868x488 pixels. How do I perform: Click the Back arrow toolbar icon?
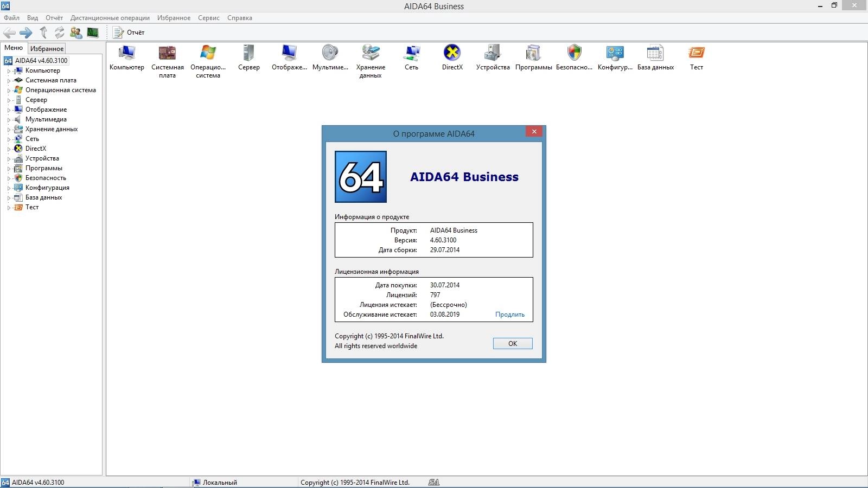click(x=9, y=33)
